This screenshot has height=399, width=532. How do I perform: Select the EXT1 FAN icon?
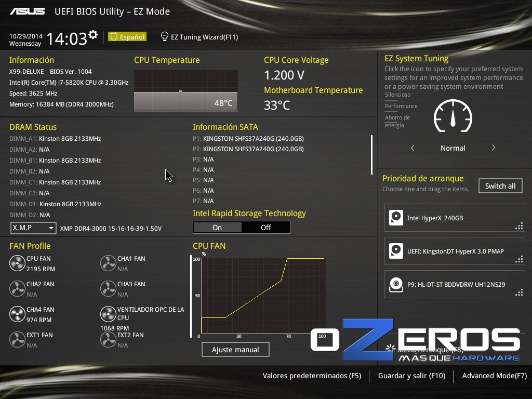(x=17, y=340)
